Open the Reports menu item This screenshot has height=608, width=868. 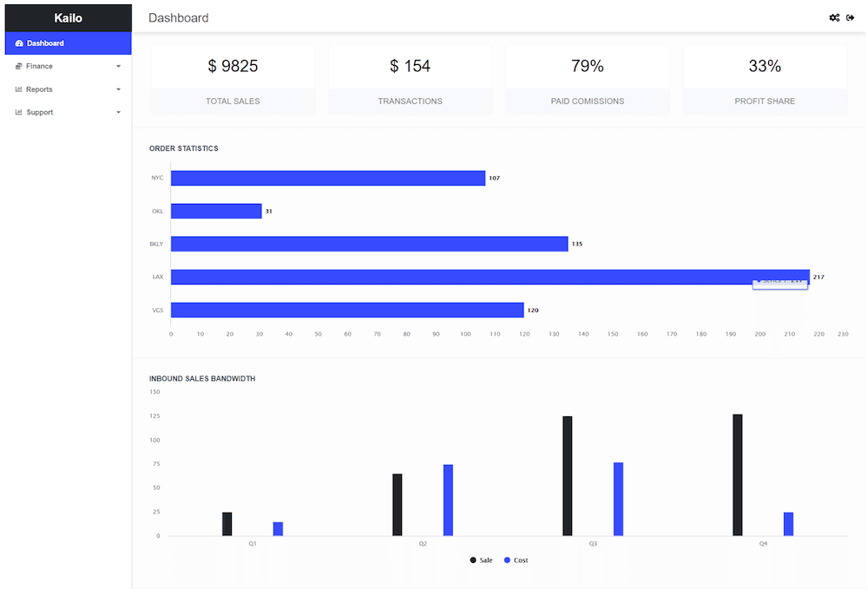click(68, 89)
